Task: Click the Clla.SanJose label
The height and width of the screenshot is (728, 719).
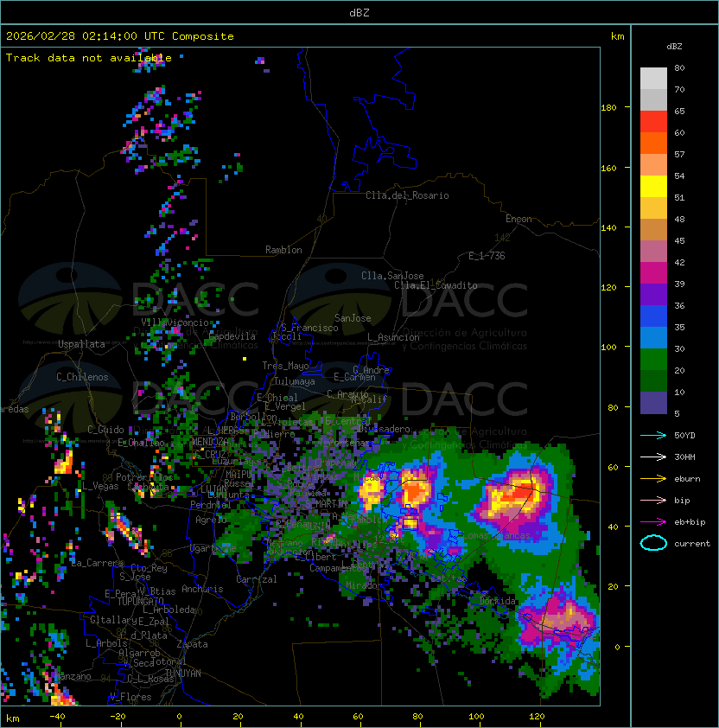Action: 392,276
